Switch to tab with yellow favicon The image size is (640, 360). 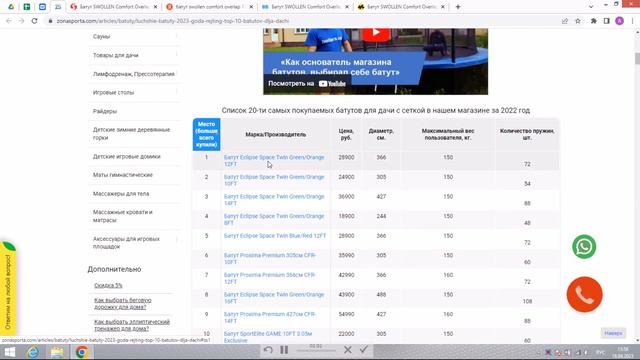401,7
